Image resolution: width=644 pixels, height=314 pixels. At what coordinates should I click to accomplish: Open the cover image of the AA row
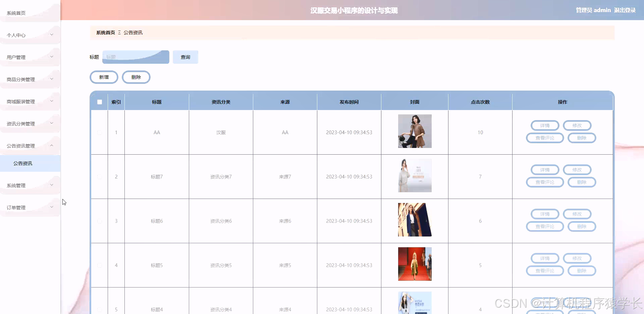415,131
